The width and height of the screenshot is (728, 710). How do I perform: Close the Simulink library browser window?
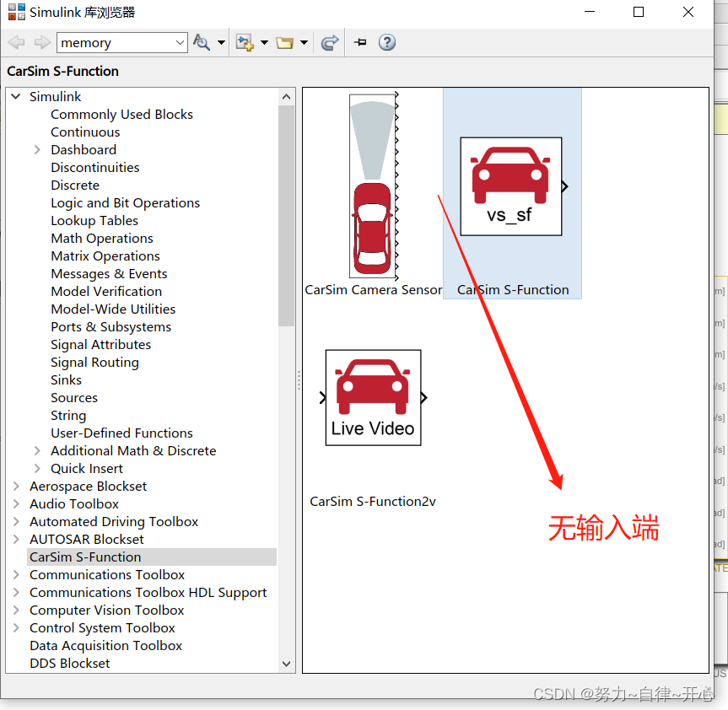tap(688, 12)
